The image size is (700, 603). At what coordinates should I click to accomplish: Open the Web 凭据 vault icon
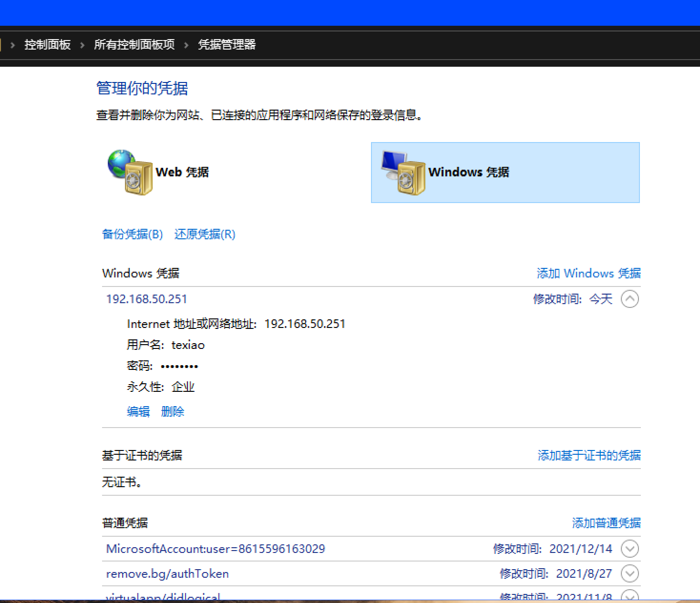click(x=130, y=172)
